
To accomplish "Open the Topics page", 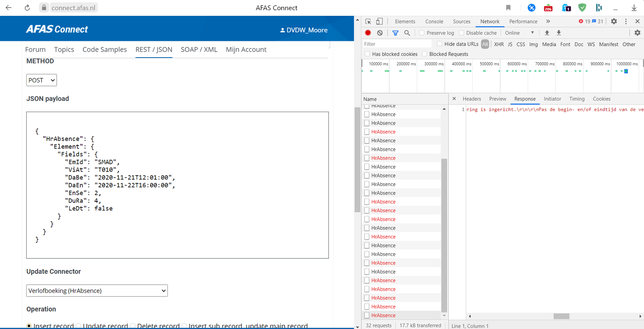I will [64, 49].
